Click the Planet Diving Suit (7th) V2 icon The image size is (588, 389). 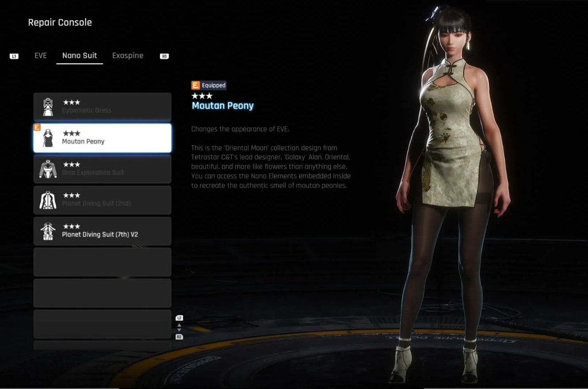(48, 231)
